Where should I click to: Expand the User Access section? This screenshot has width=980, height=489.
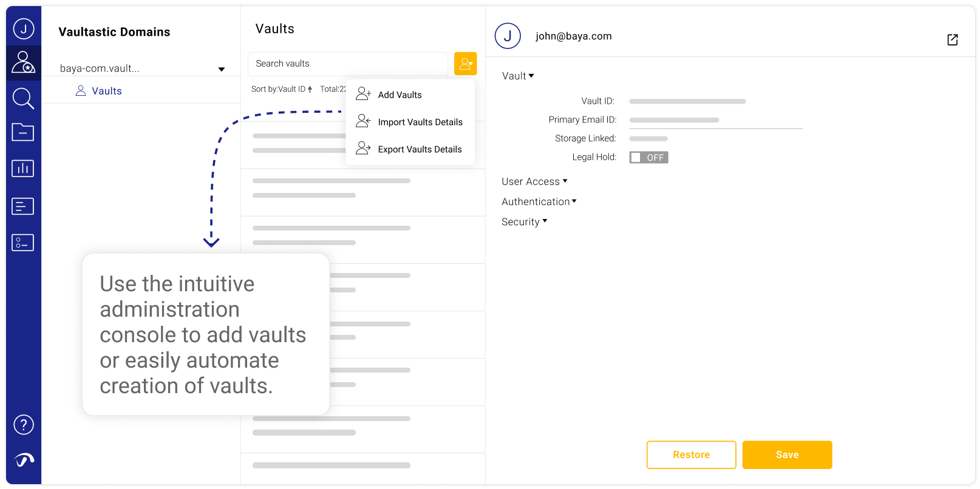[x=534, y=181]
